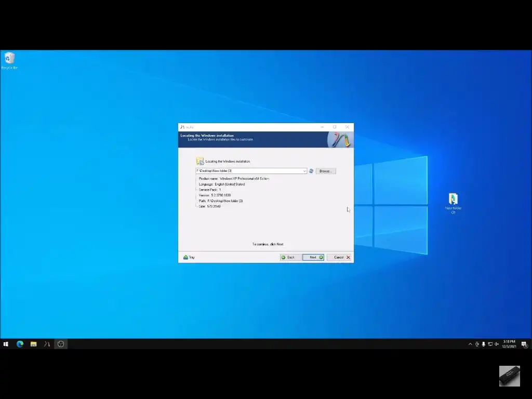This screenshot has width=532, height=399.
Task: Close the nLite window
Action: tap(347, 127)
